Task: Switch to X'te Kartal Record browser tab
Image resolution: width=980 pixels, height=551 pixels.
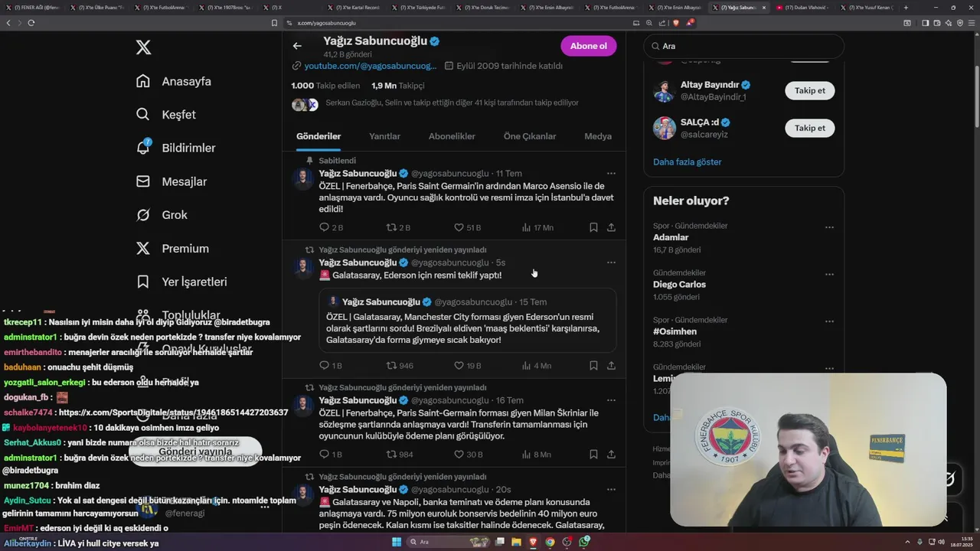Action: pyautogui.click(x=357, y=8)
